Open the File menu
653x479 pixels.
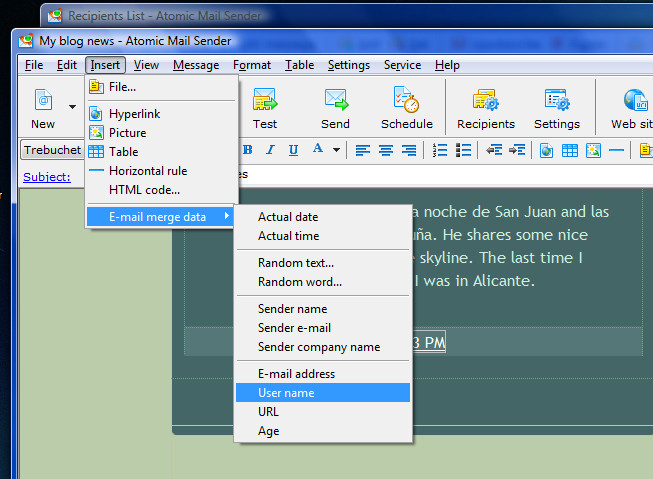[34, 65]
